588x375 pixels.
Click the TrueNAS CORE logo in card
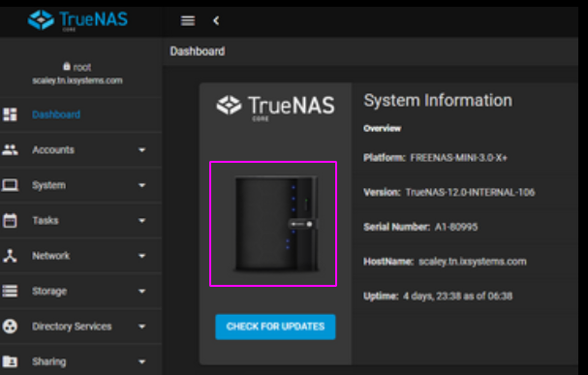tap(275, 108)
